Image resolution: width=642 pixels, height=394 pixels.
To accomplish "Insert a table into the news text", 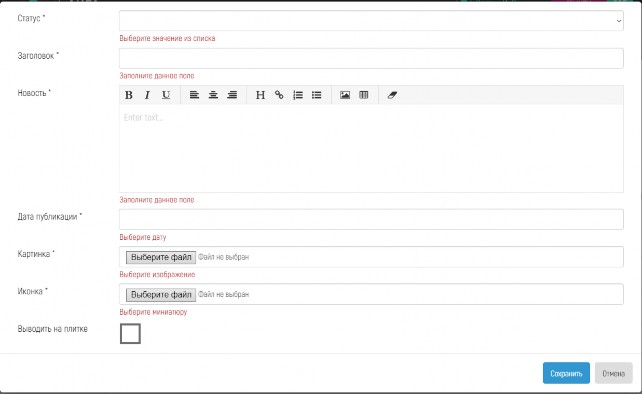I will 364,95.
